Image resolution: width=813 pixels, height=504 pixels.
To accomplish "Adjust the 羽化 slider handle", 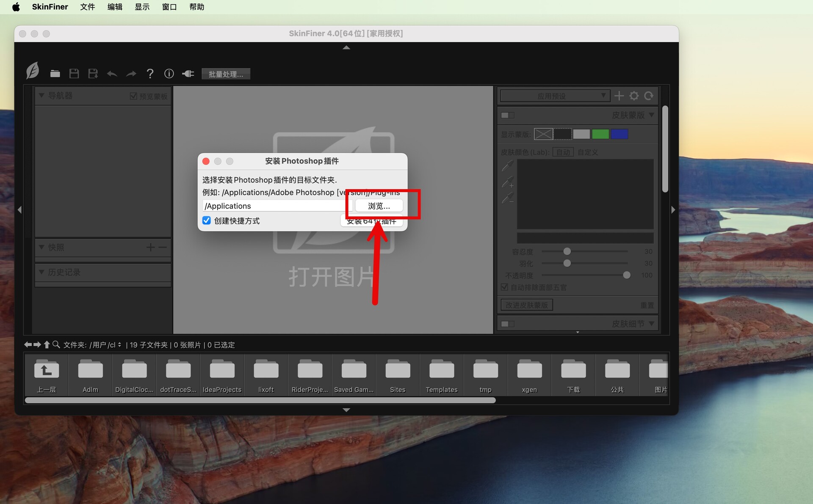I will pyautogui.click(x=567, y=263).
